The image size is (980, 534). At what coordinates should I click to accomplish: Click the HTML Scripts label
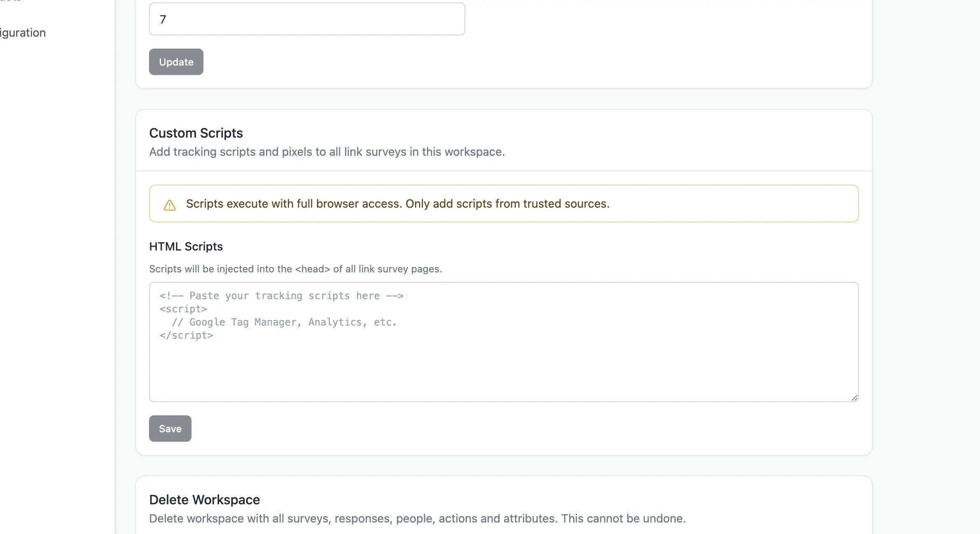pyautogui.click(x=186, y=246)
